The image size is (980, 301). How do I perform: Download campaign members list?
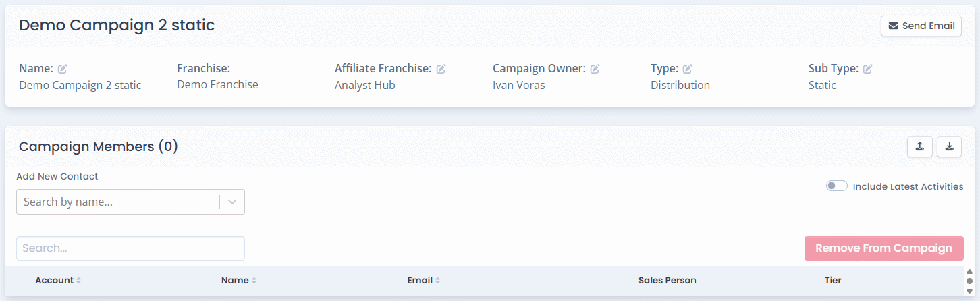coord(949,146)
